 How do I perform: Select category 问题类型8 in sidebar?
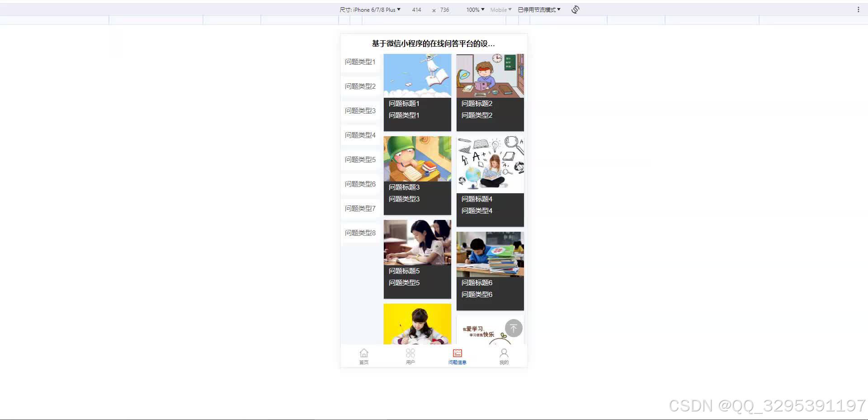(x=360, y=233)
